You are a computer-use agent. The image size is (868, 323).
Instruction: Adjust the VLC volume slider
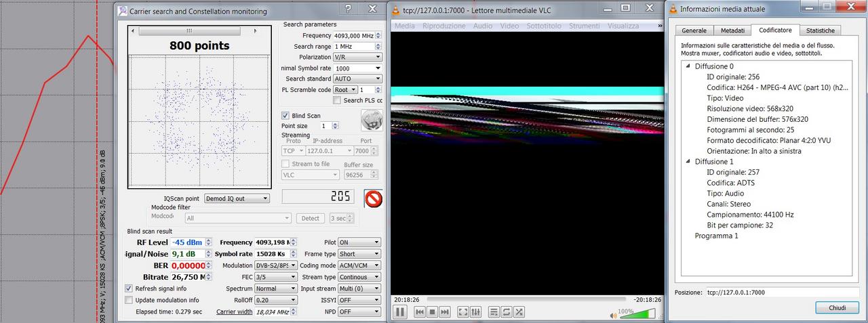[638, 314]
